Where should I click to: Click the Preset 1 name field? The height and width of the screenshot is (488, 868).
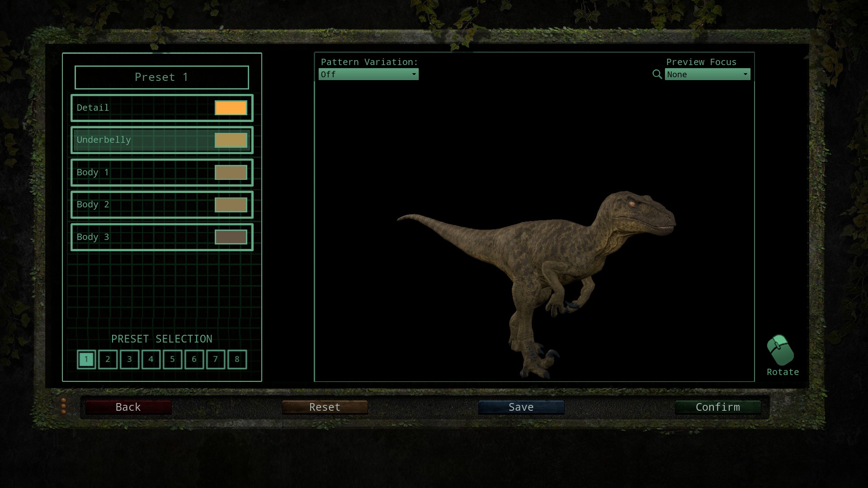pyautogui.click(x=161, y=77)
